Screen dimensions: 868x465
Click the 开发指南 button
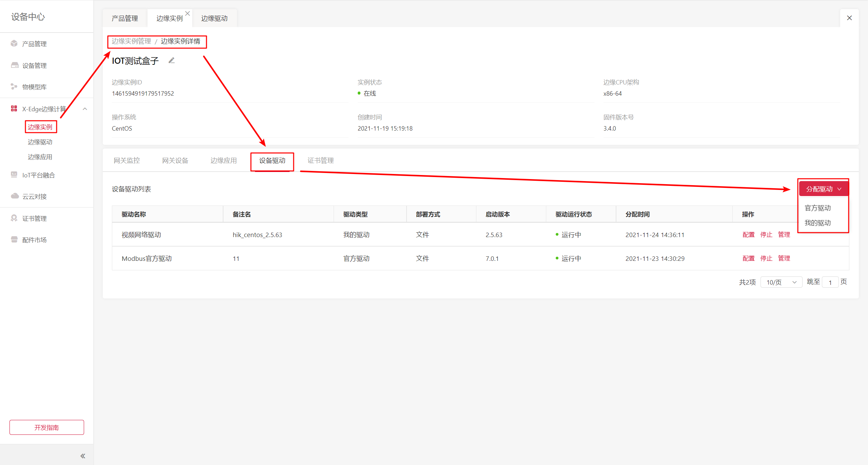coord(47,427)
